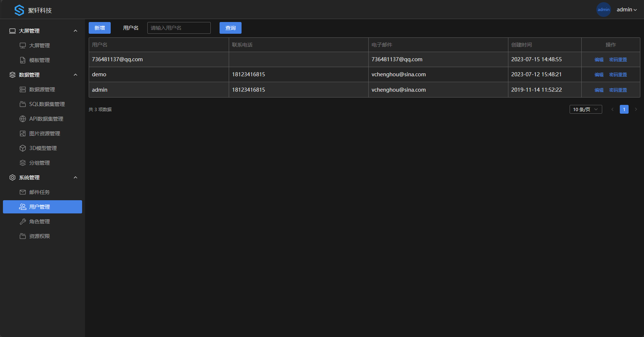The height and width of the screenshot is (337, 644).
Task: Focus the 请输入用户名 input field
Action: coord(179,28)
